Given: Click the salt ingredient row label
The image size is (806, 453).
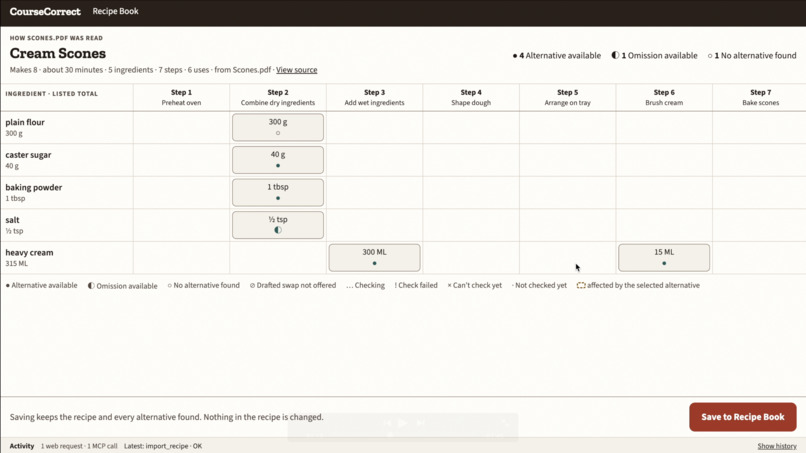Looking at the screenshot, I should pyautogui.click(x=67, y=225).
